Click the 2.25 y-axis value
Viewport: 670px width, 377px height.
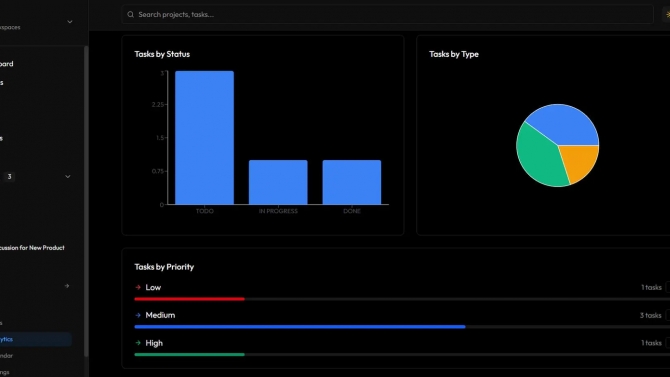tap(157, 105)
